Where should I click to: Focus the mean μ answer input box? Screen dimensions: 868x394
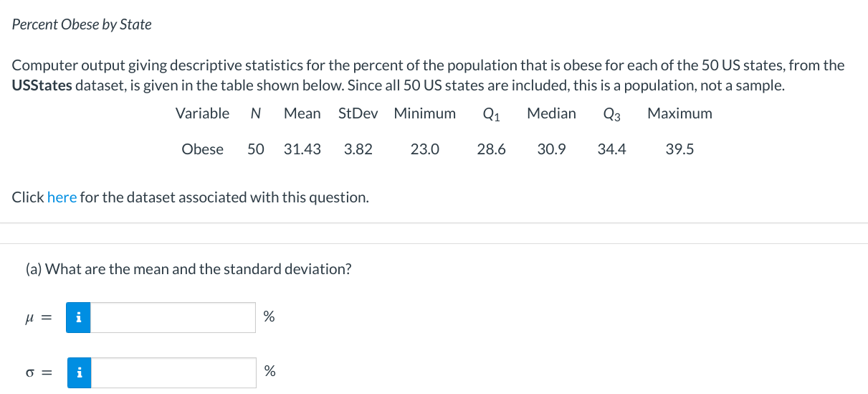pos(173,317)
